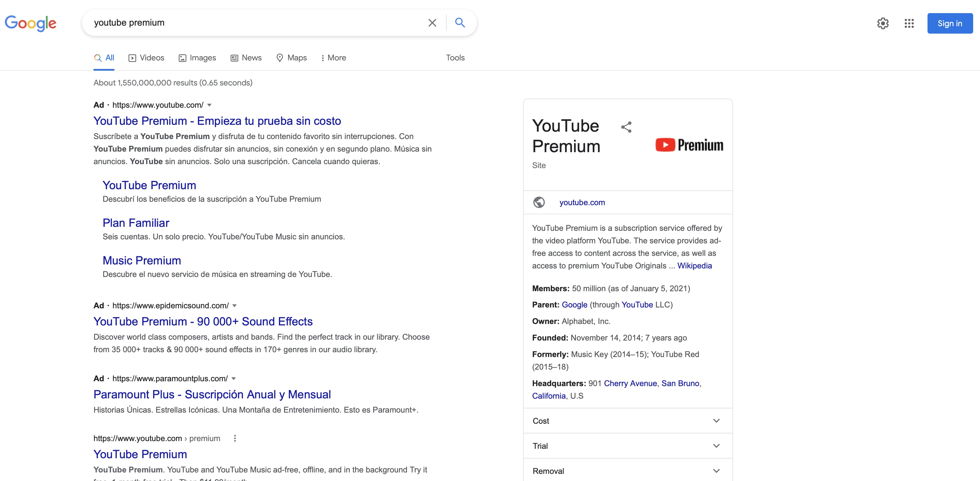980x481 pixels.
Task: Open the 'YouTube Premium' ad sitelink
Action: point(149,186)
